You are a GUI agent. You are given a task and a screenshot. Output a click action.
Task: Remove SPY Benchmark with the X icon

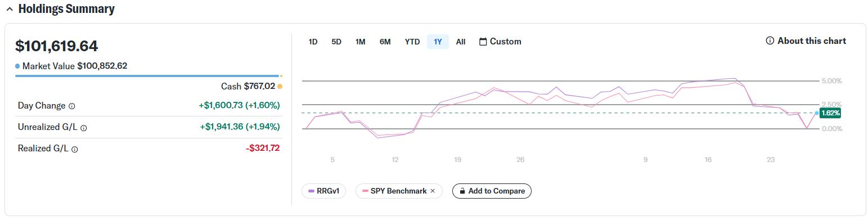(433, 191)
